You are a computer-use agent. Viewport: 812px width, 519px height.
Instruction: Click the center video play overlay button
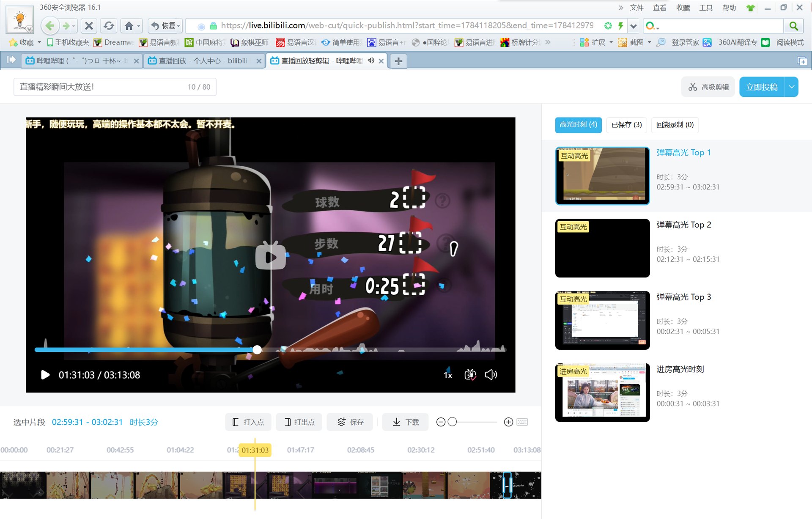(271, 256)
